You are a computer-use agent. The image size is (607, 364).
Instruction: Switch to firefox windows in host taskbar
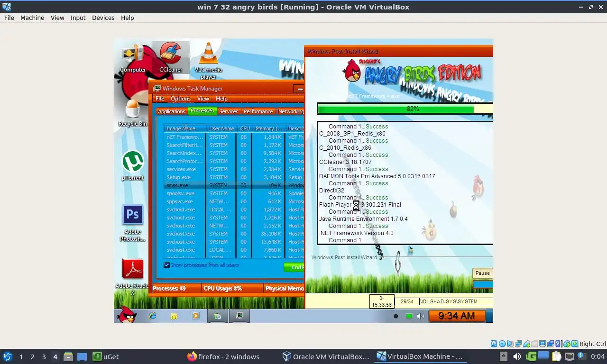tap(223, 356)
